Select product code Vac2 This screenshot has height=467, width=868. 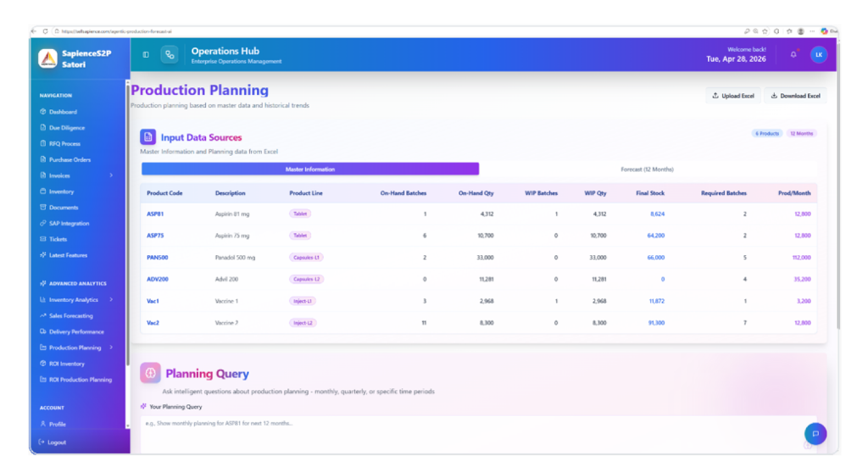tap(153, 323)
